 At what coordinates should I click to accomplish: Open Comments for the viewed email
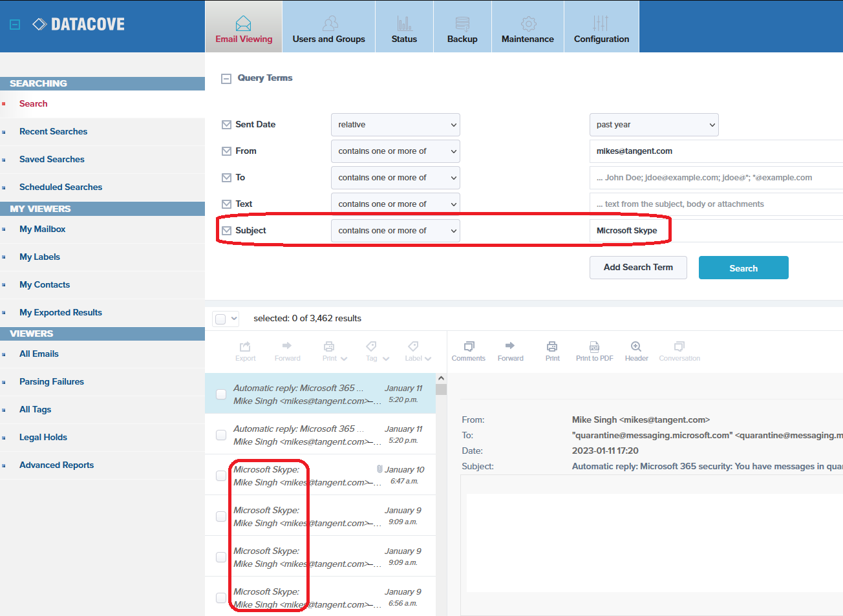(469, 352)
